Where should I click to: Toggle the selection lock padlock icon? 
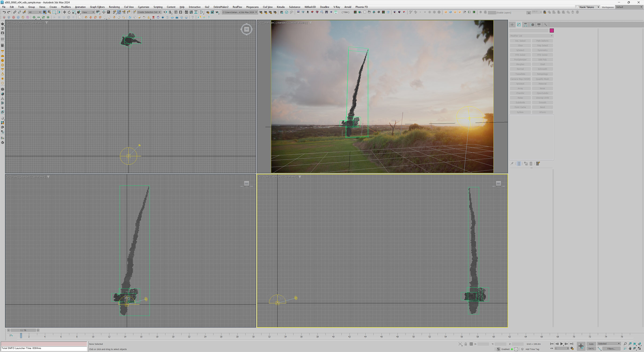coord(466,344)
